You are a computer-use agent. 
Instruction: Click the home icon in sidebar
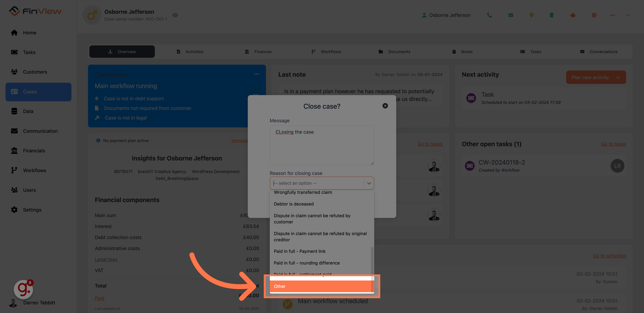click(x=14, y=32)
